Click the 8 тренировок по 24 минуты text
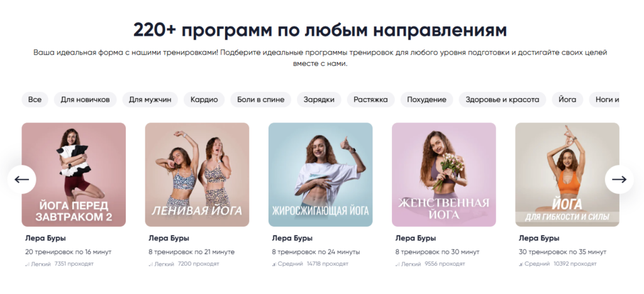This screenshot has width=644, height=294. pyautogui.click(x=316, y=252)
